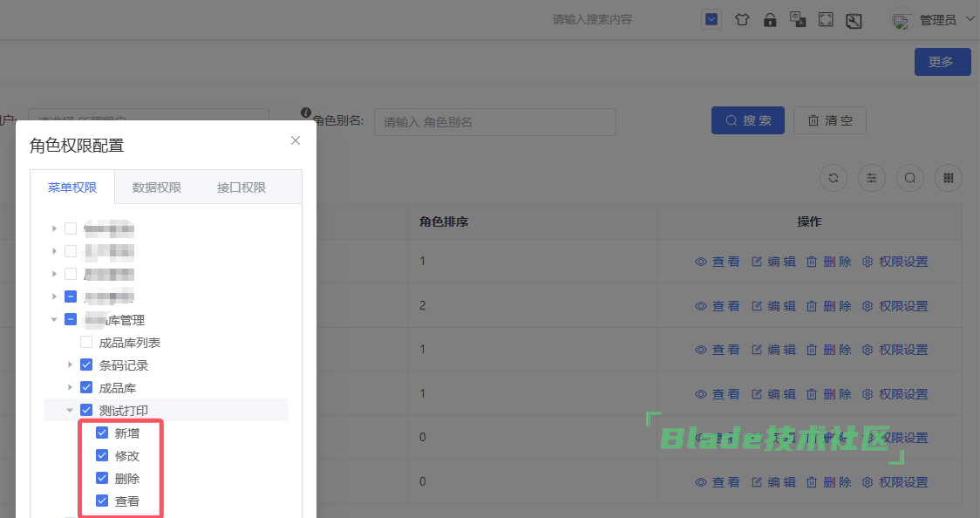Close the 角色权限配置 dialog
This screenshot has height=518, width=980.
[x=296, y=140]
